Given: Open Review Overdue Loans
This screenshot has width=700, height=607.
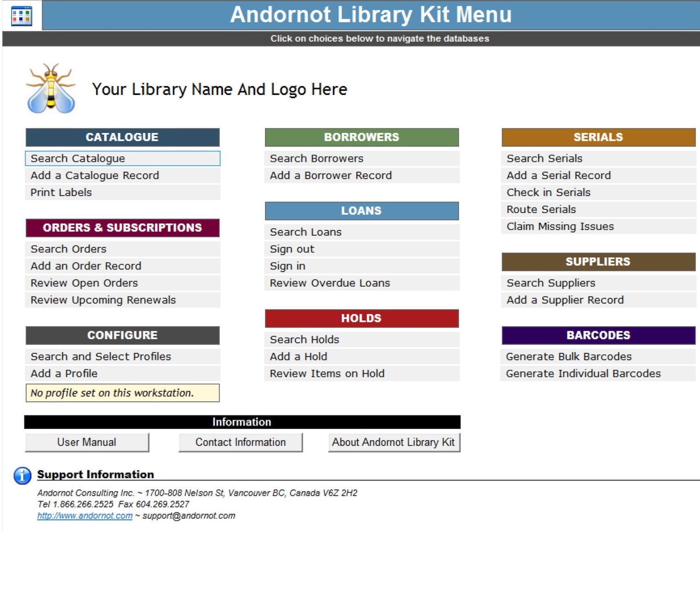Looking at the screenshot, I should click(362, 283).
